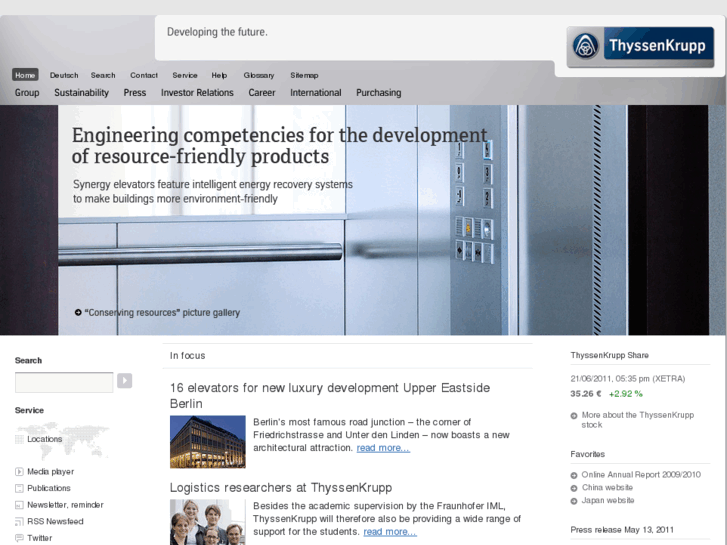
Task: Open the Contact page
Action: point(144,75)
